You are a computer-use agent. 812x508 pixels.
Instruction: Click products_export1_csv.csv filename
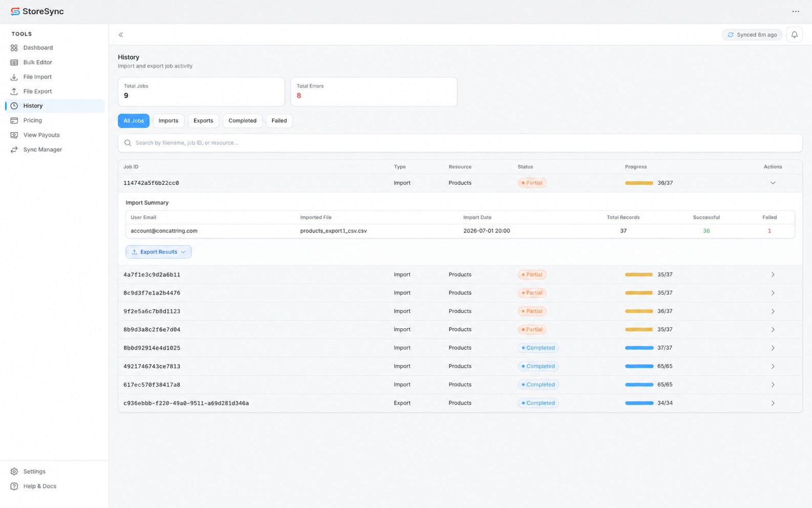pos(333,231)
